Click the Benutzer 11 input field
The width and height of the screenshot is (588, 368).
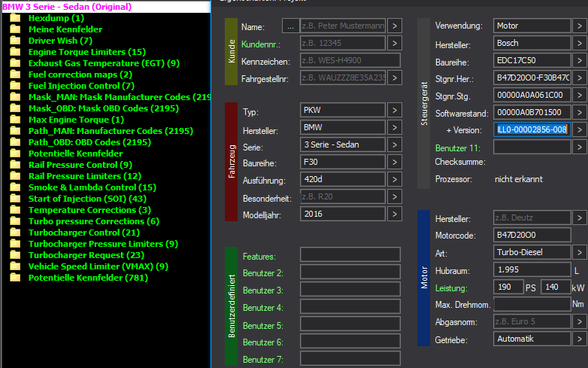click(x=532, y=147)
